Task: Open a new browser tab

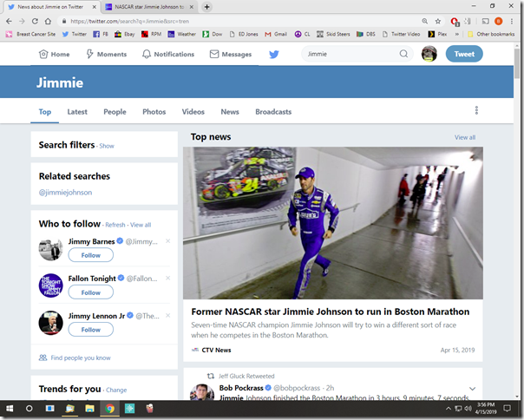Action: [x=206, y=7]
